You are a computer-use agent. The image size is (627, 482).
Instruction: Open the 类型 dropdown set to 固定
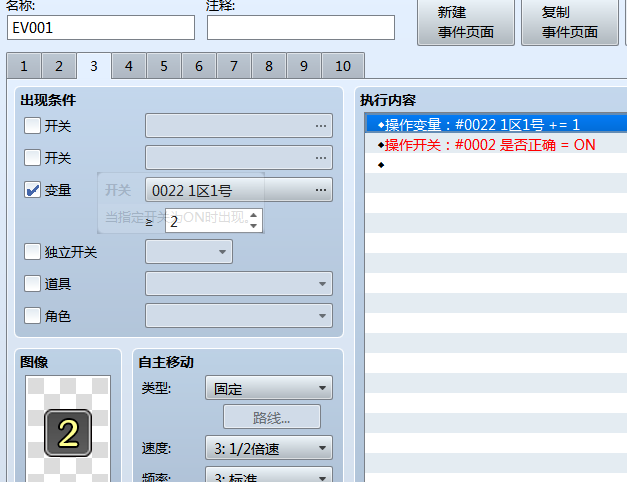tap(269, 388)
